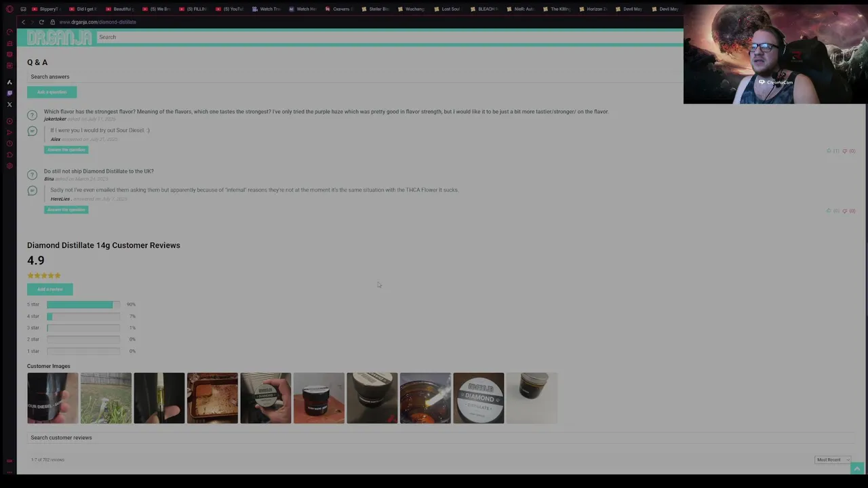Viewport: 868px width, 488px height.
Task: Answer the question about strongest flavor
Action: coord(66,150)
